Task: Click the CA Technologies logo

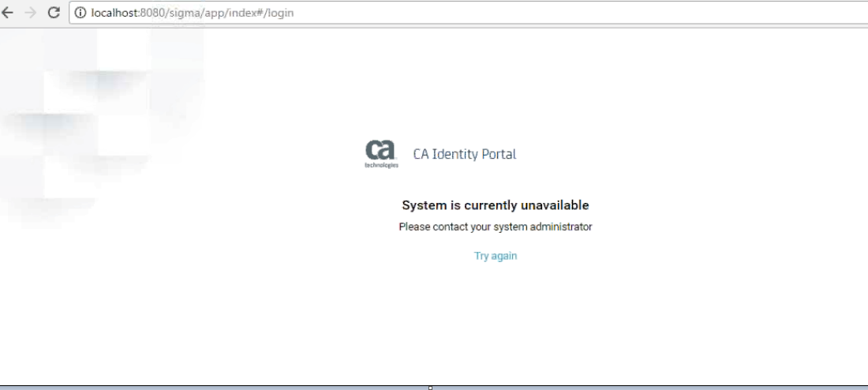Action: (381, 154)
